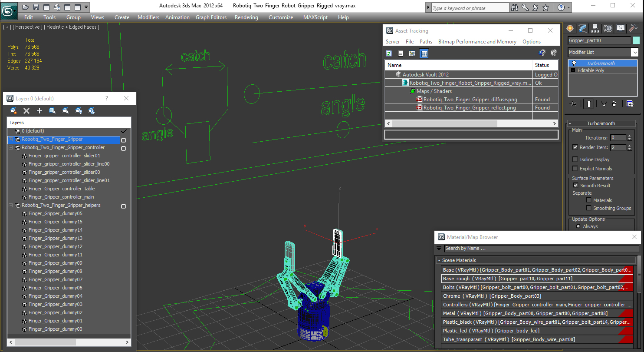Click the plus icon to add to layer

[39, 111]
